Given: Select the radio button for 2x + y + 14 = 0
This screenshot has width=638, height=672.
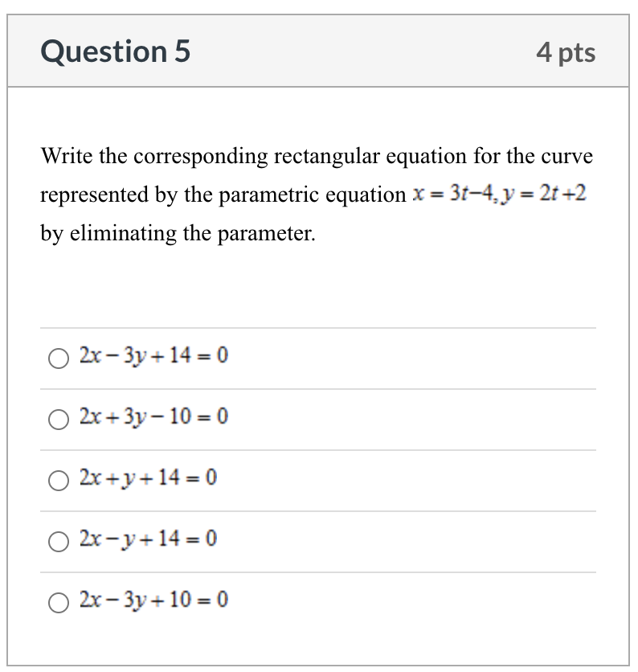Looking at the screenshot, I should (57, 481).
